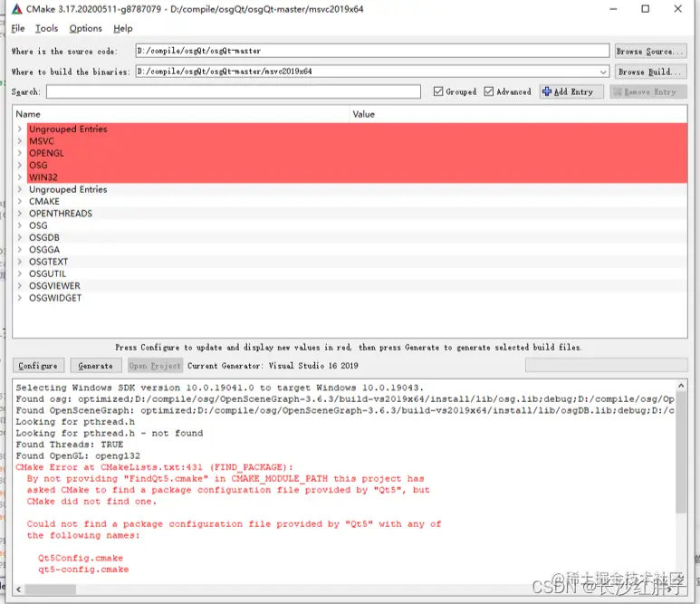
Task: Expand the OSGVIEWER group
Action: (x=20, y=286)
